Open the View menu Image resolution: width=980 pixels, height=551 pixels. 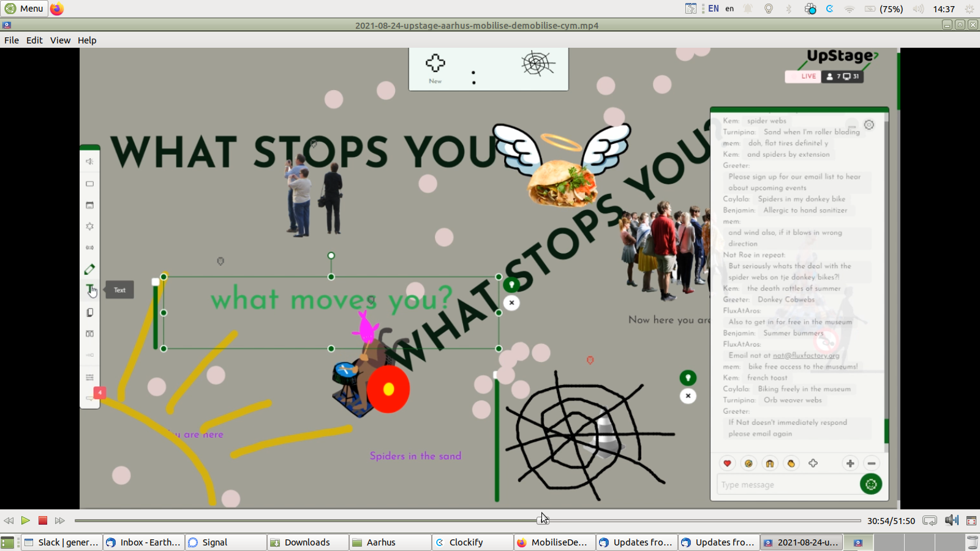click(60, 40)
